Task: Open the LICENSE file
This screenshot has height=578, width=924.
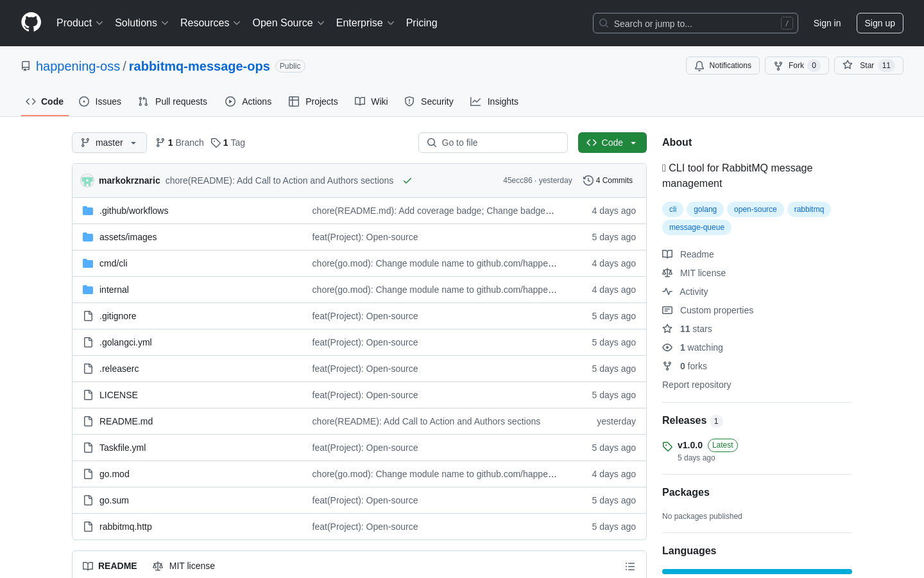Action: [119, 395]
